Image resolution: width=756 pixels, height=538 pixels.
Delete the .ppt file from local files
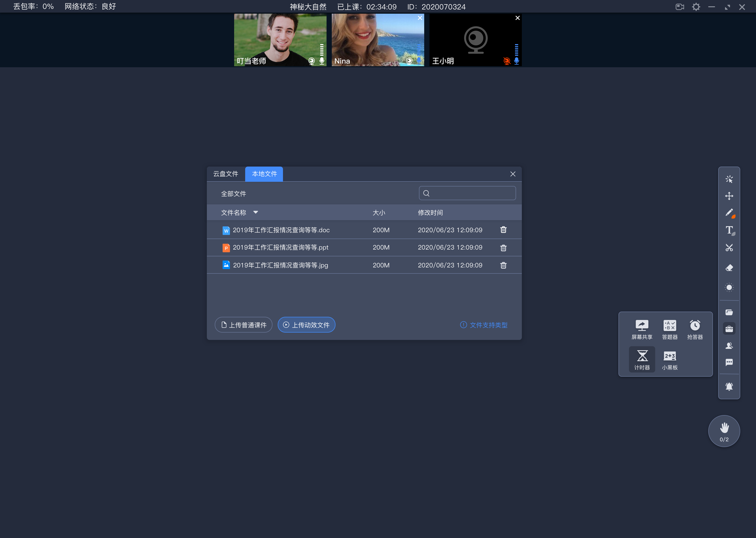click(503, 247)
